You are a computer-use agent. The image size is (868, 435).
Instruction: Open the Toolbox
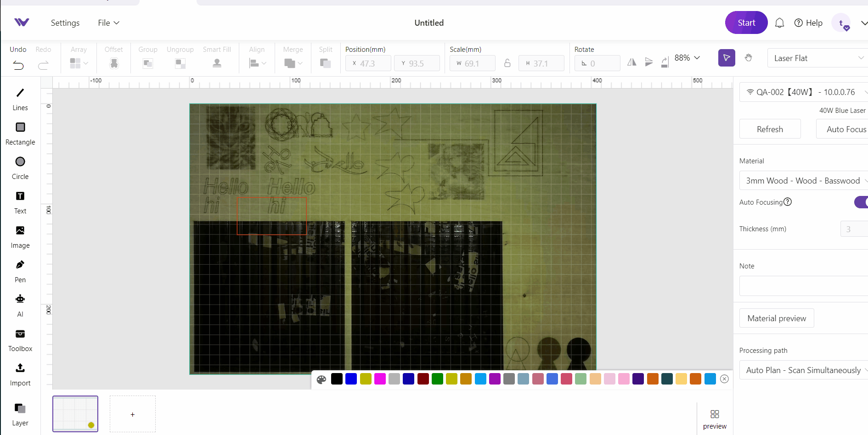coord(20,340)
